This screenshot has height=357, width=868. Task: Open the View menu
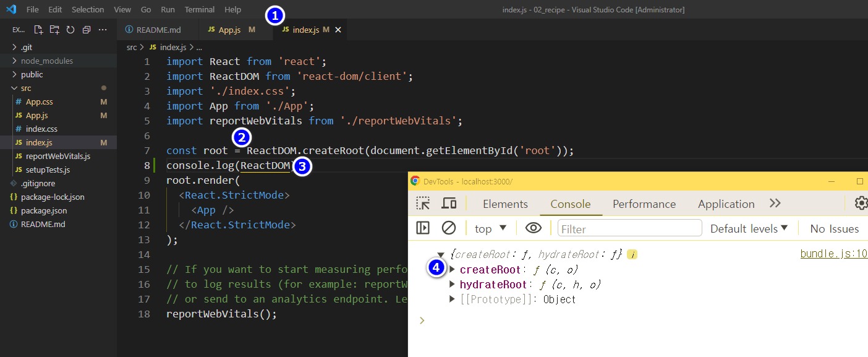pos(122,9)
